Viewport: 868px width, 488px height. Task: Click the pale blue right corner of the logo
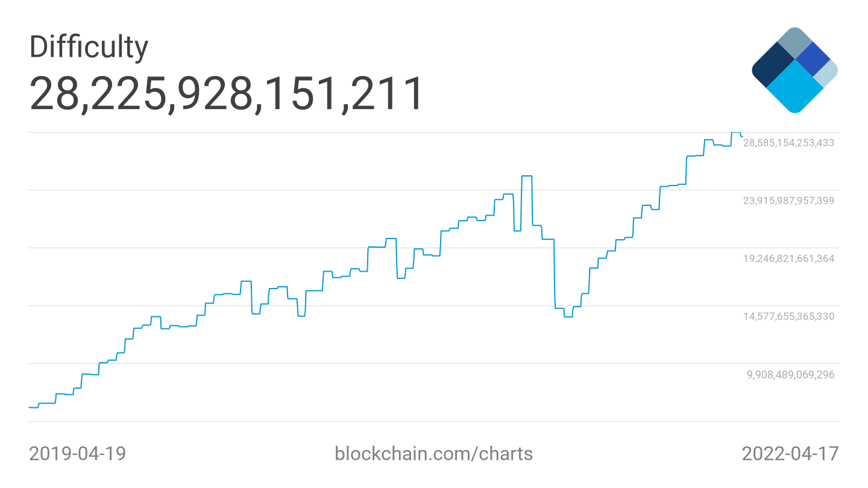826,72
